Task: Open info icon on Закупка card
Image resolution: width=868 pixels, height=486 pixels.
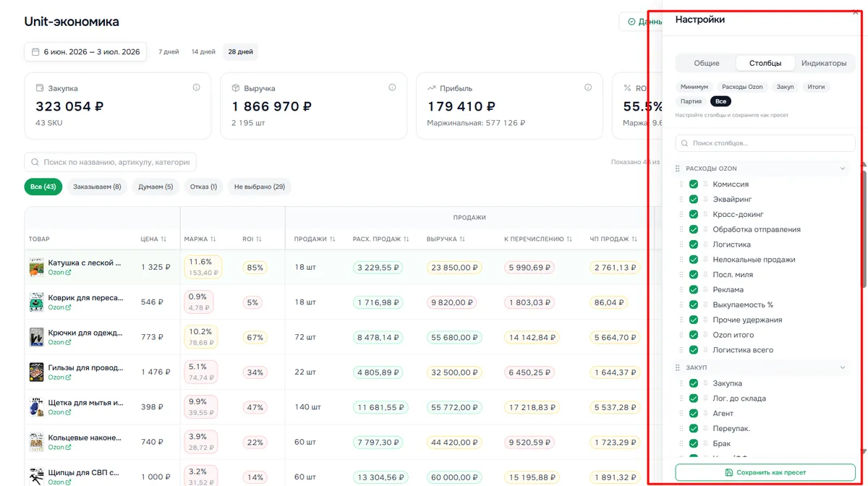Action: tap(196, 88)
